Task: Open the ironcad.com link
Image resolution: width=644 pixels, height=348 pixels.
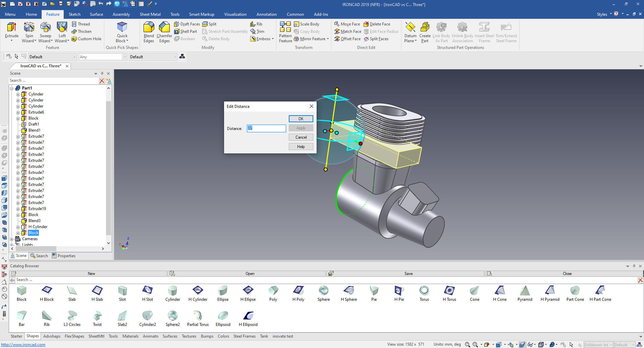Action: tap(23, 345)
